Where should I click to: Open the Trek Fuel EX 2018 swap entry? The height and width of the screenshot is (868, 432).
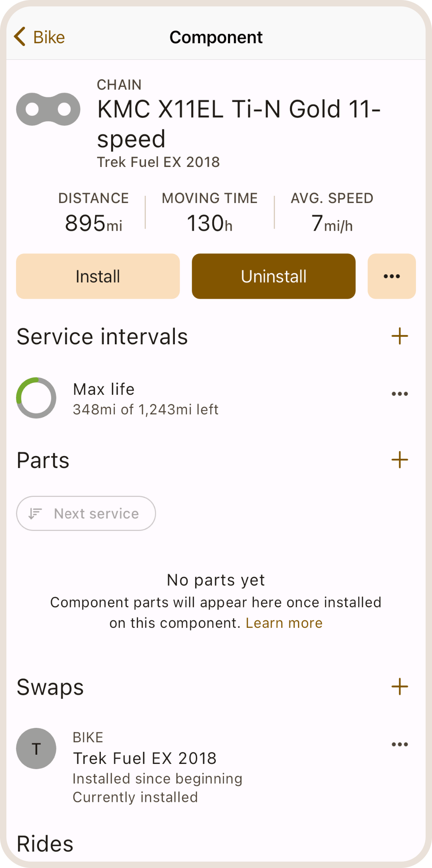(x=145, y=758)
